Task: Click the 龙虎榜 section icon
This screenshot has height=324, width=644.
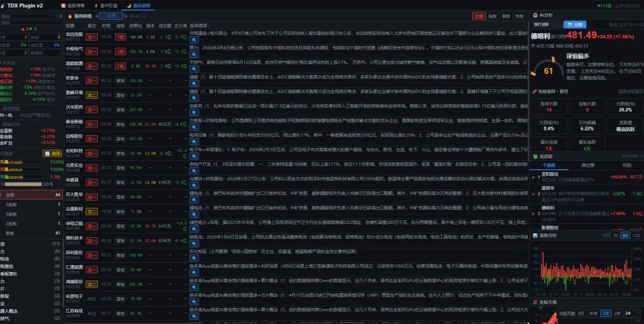Action: [x=535, y=156]
